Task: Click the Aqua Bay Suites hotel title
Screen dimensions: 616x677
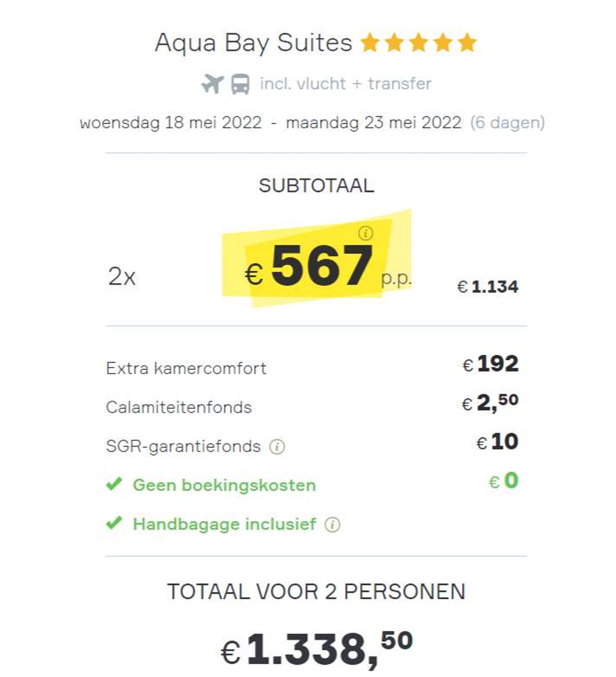Action: (x=253, y=43)
